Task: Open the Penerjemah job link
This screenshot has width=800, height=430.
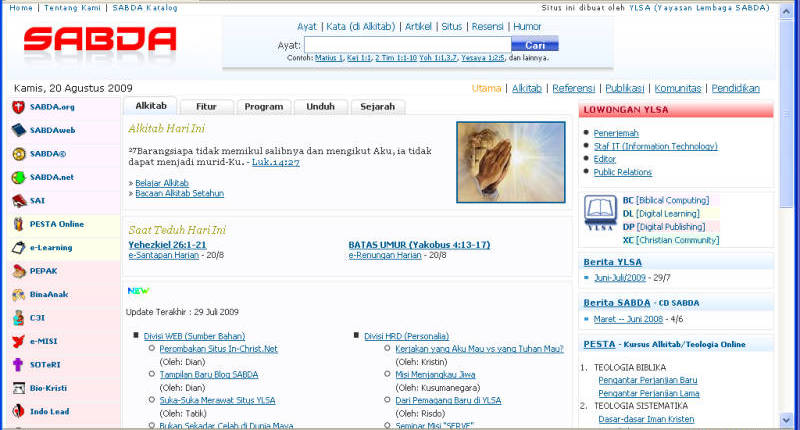Action: point(616,133)
